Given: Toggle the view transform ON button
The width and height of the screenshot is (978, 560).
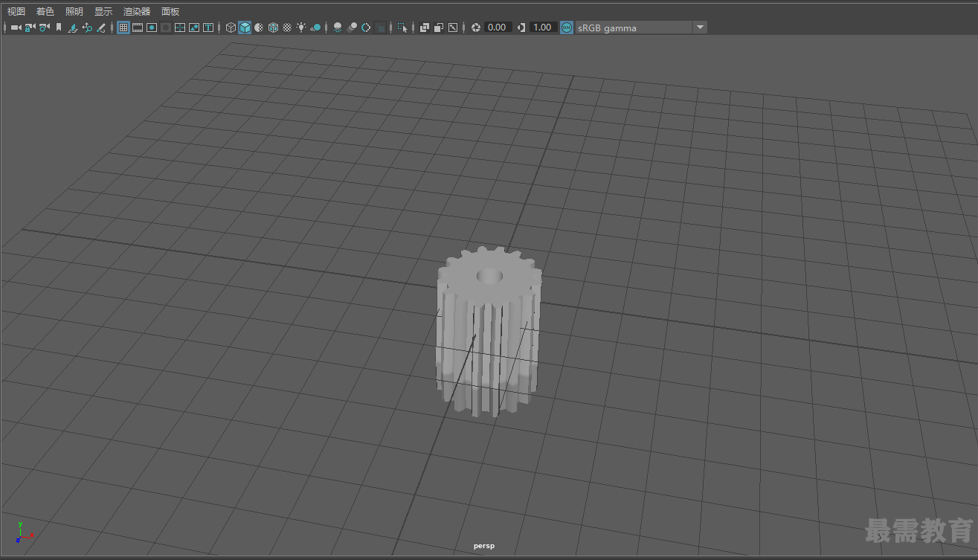Looking at the screenshot, I should (567, 28).
